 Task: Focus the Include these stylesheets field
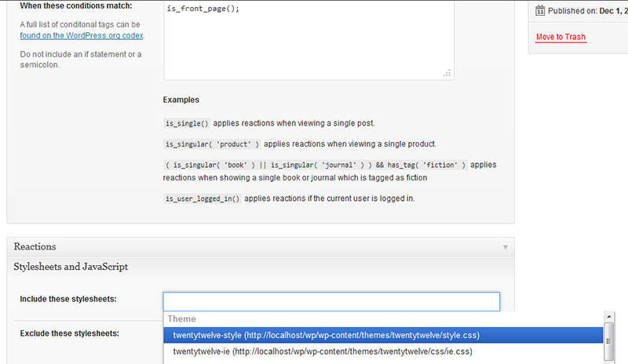[x=331, y=302]
